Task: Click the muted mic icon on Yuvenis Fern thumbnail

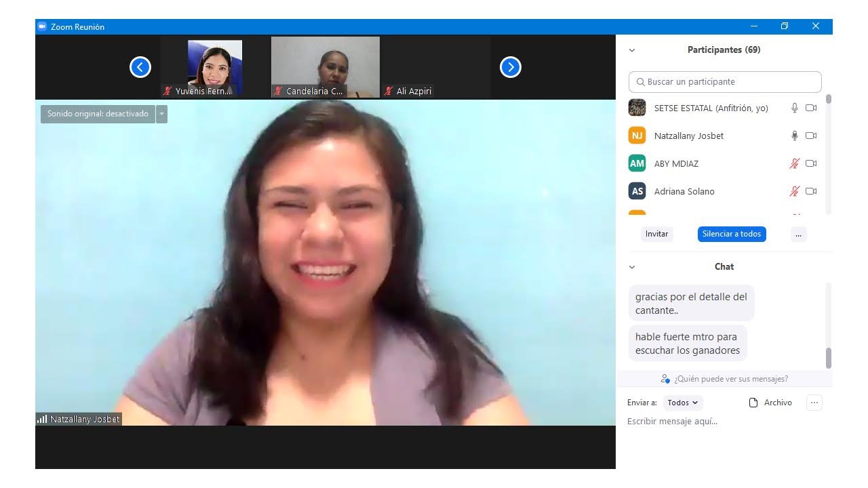Action: [167, 91]
